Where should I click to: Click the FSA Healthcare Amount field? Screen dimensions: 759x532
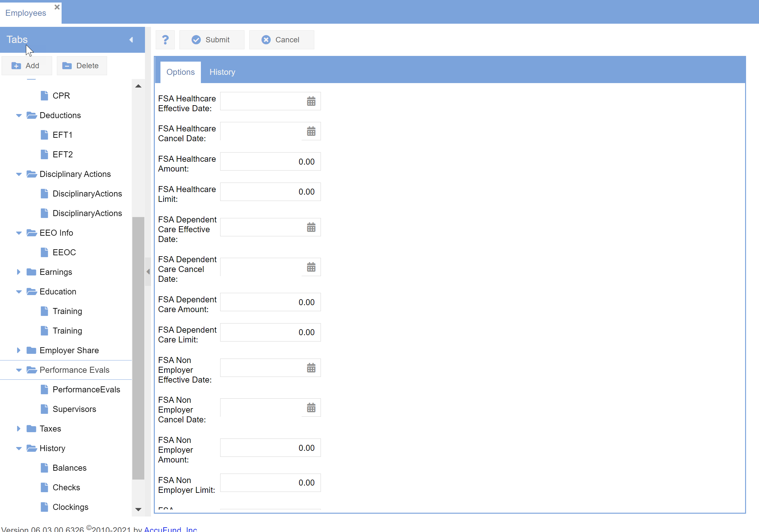(x=270, y=162)
